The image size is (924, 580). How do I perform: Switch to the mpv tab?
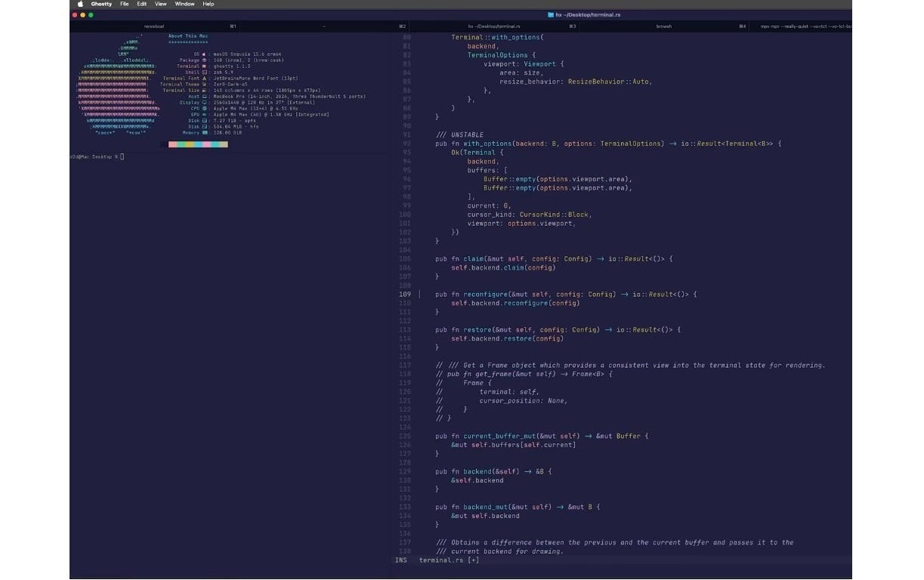pyautogui.click(x=802, y=26)
